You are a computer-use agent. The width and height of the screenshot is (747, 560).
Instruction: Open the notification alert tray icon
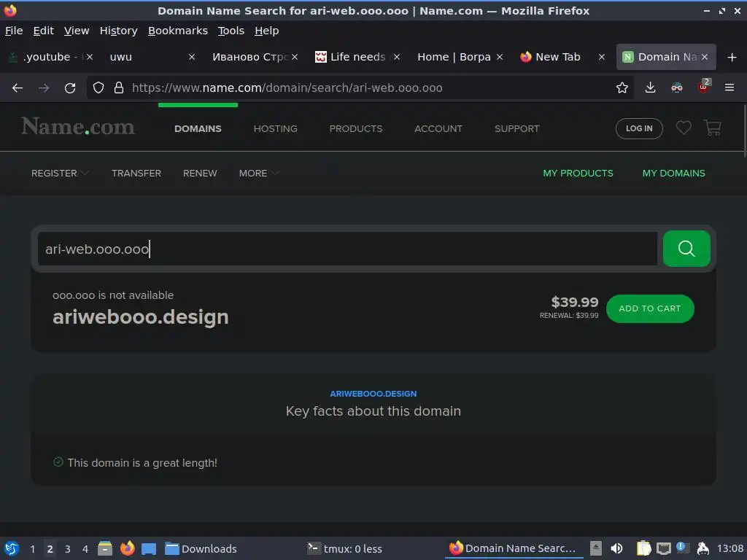click(682, 548)
